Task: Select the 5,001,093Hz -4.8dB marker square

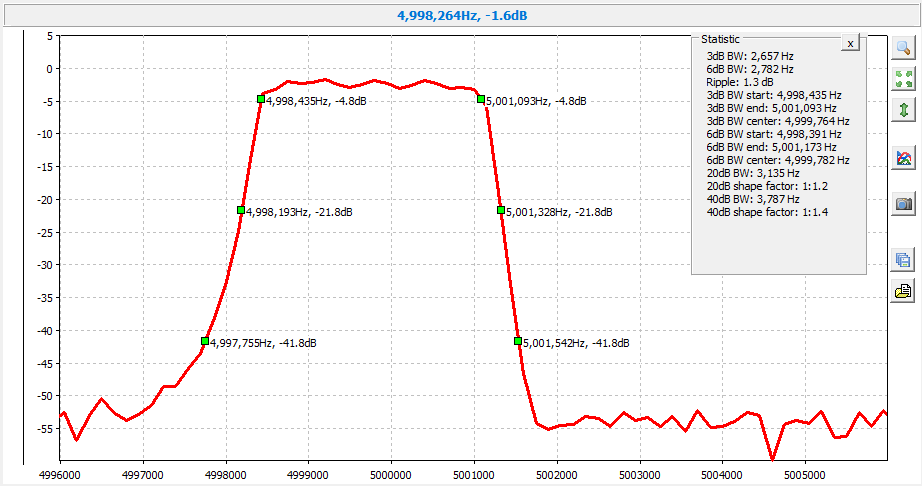Action: click(481, 99)
